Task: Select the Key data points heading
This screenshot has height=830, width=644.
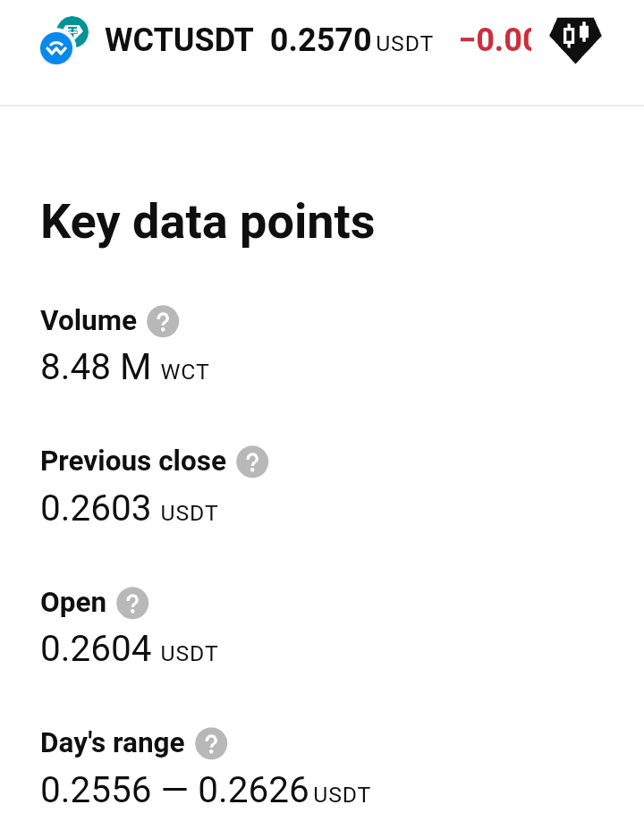Action: click(x=208, y=223)
